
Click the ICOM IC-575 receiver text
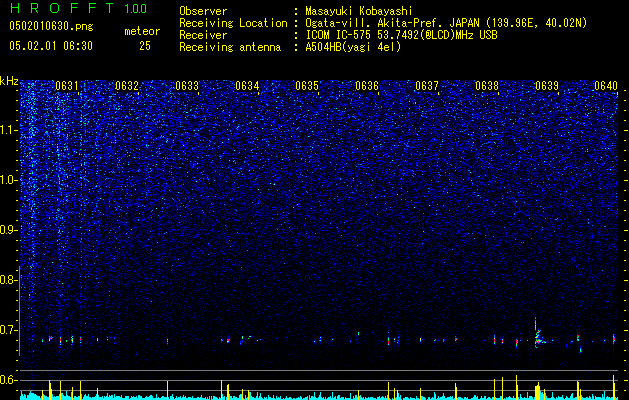(x=401, y=35)
